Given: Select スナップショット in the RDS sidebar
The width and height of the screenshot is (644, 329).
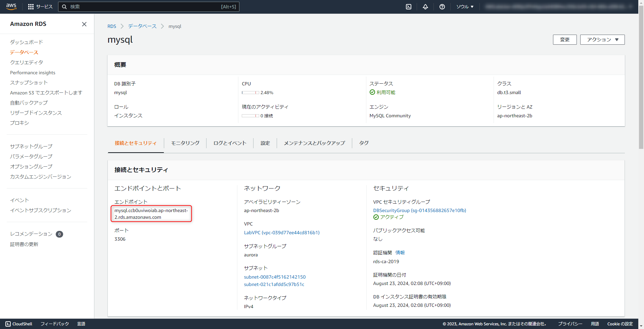Looking at the screenshot, I should (29, 82).
